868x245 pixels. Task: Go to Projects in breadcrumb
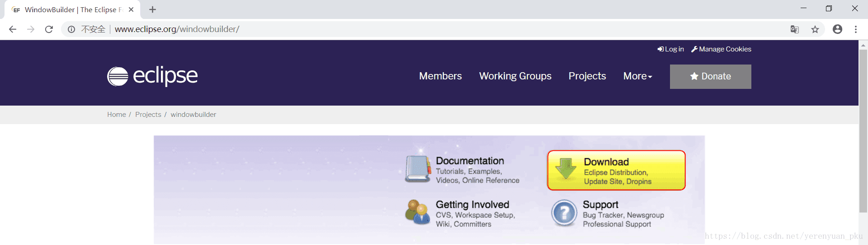coord(148,115)
